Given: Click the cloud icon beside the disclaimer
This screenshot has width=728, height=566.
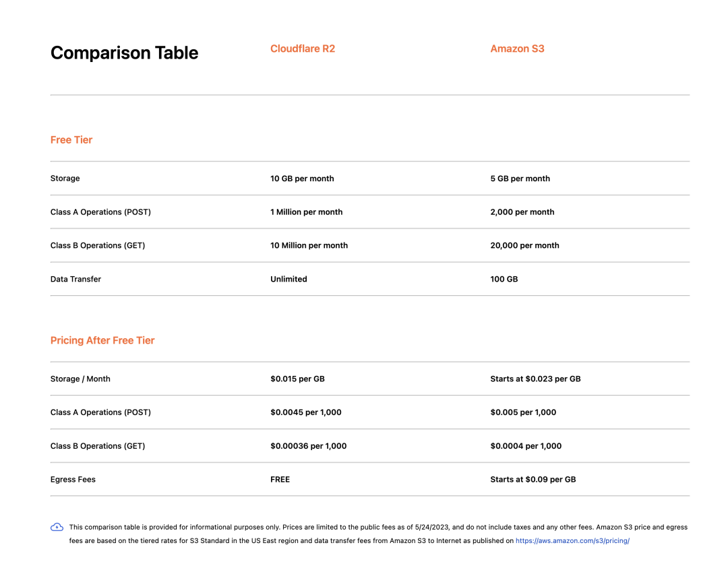Looking at the screenshot, I should pos(57,527).
